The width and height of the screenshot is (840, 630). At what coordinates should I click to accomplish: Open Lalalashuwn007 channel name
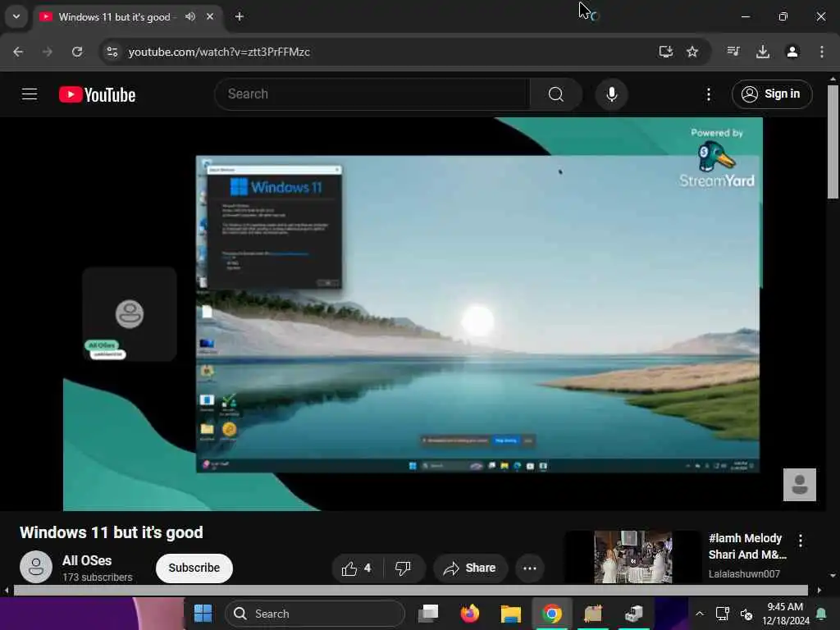744,573
